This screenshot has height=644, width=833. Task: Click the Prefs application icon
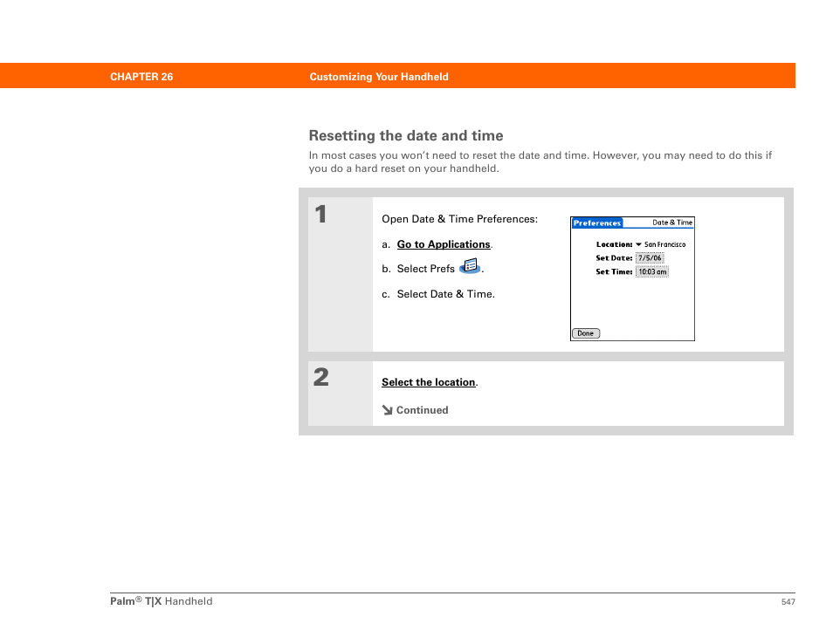pyautogui.click(x=470, y=266)
